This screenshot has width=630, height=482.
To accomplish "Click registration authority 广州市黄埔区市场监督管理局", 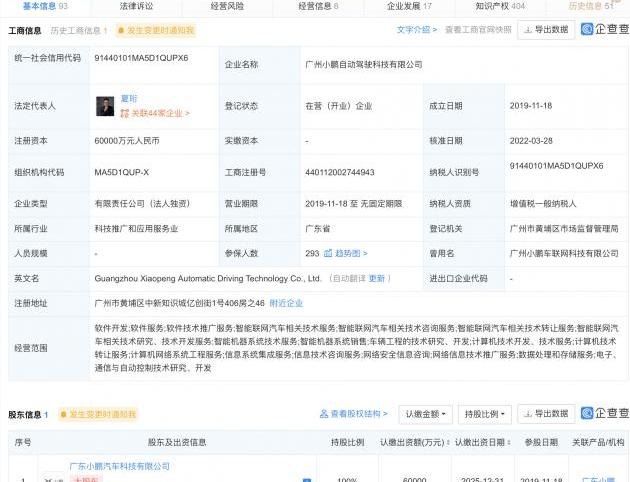I will pyautogui.click(x=564, y=229).
